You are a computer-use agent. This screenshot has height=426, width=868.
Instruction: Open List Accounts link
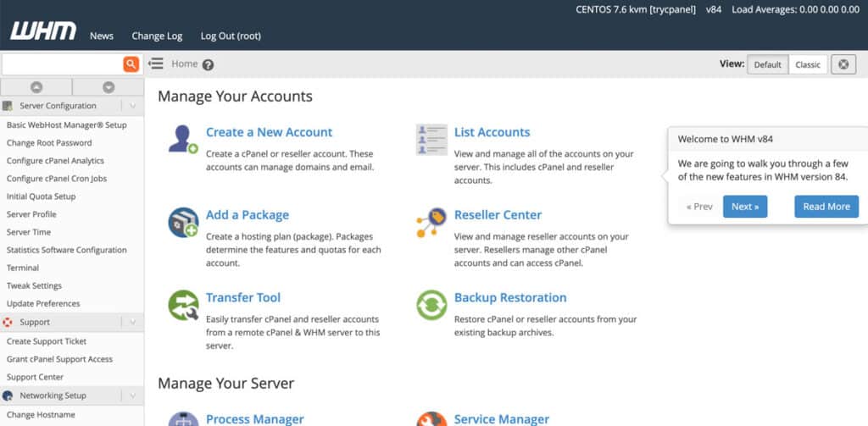coord(492,132)
